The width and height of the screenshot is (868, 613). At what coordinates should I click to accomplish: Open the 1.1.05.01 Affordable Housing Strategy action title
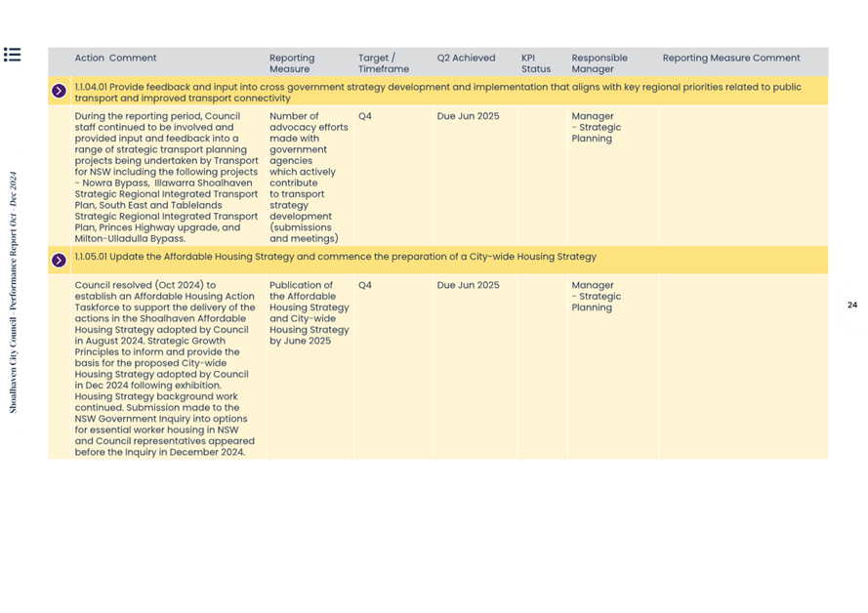point(335,257)
